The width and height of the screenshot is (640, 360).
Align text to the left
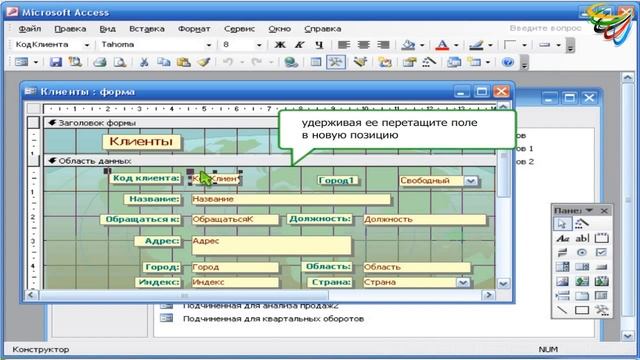tap(344, 45)
